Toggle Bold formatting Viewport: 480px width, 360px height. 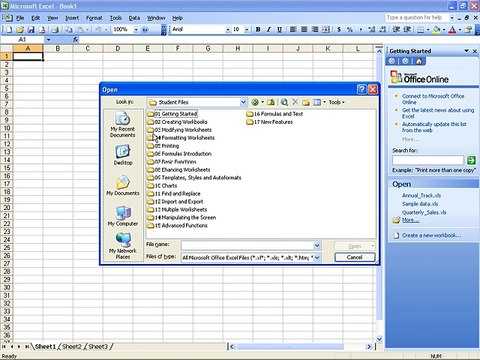258,30
